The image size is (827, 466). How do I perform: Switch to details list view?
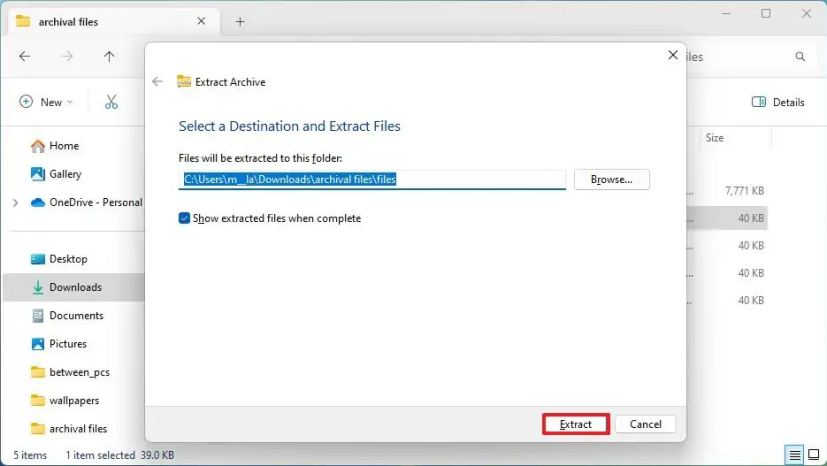[794, 454]
